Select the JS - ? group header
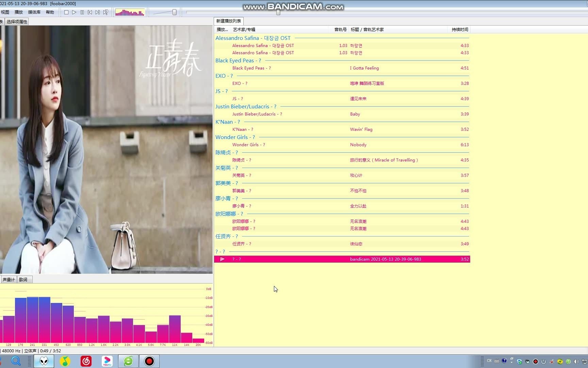Viewport: 588px width, 368px height. 342,91
